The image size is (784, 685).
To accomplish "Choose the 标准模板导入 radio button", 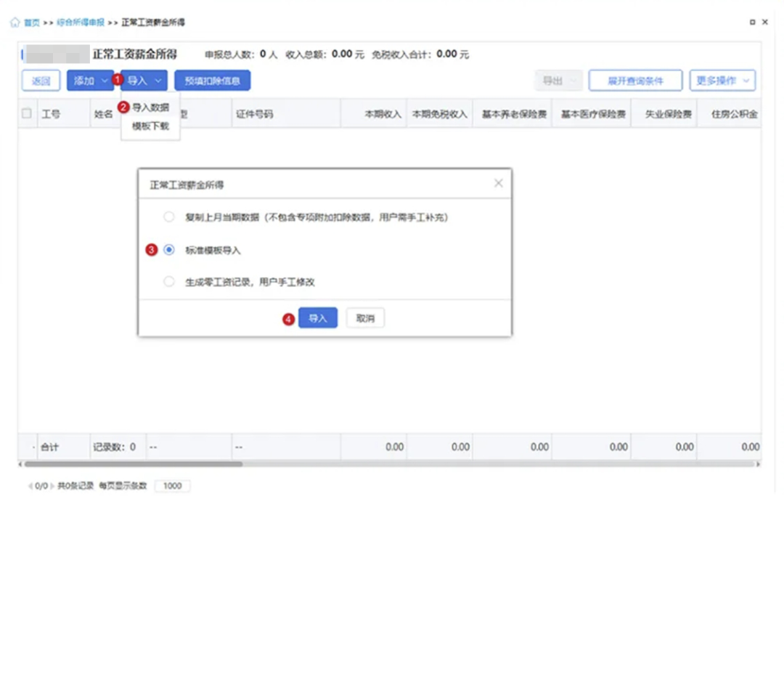I will pyautogui.click(x=169, y=250).
